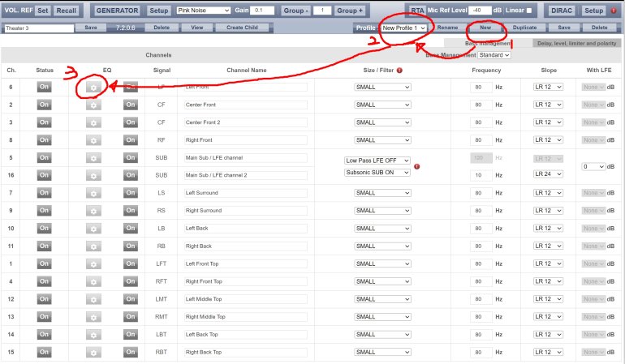Viewport: 625px width, 364px height.
Task: Delete the Theater 3 preset button
Action: coord(162,28)
